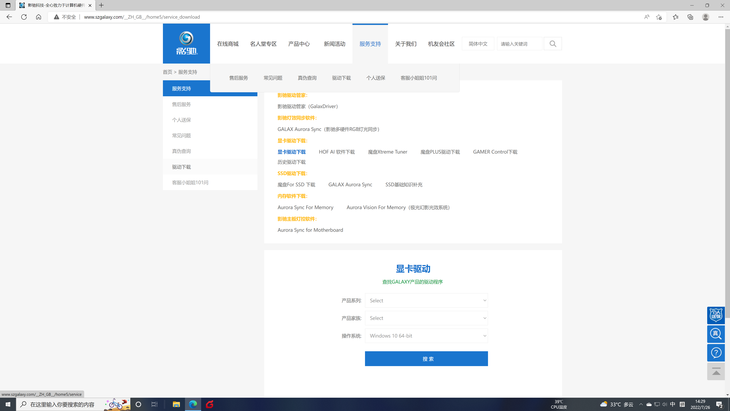
Task: Select 个人送保 in the dropdown submenu
Action: tap(376, 78)
